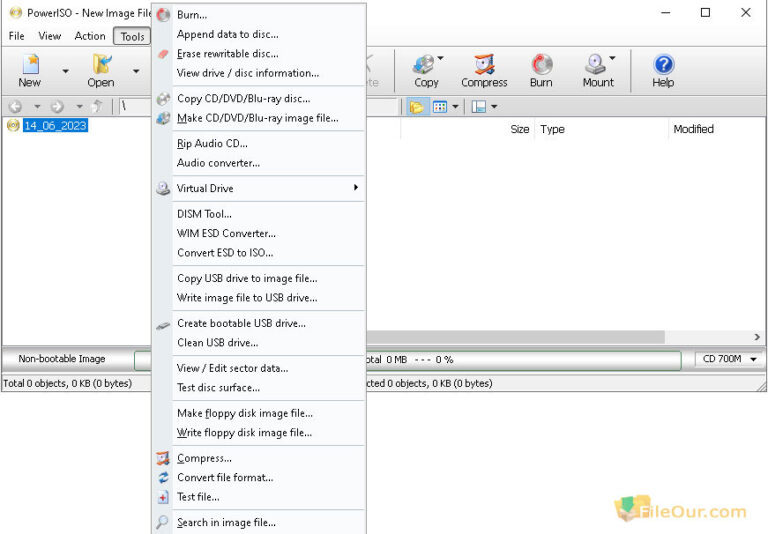The height and width of the screenshot is (534, 768).
Task: Open the back history dropdown arrow
Action: [37, 106]
